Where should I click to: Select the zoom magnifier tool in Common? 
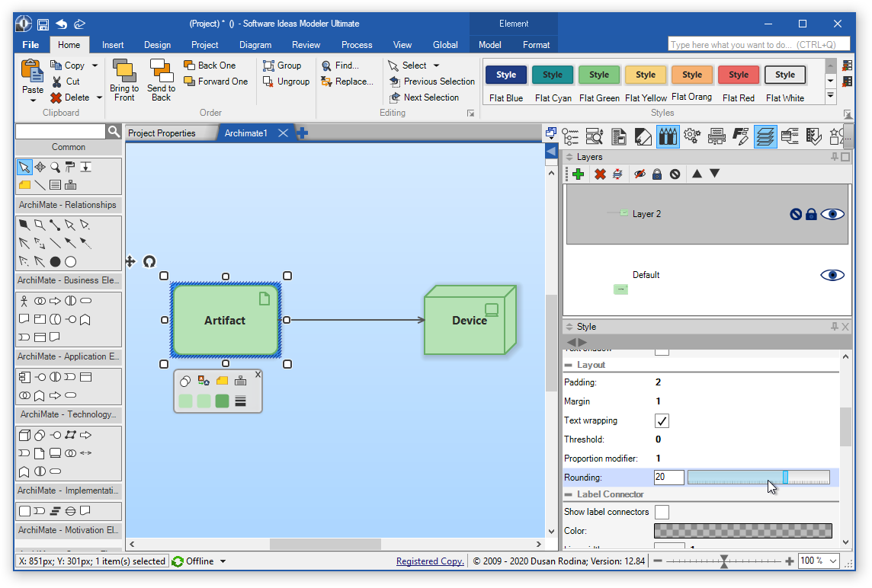(x=55, y=167)
